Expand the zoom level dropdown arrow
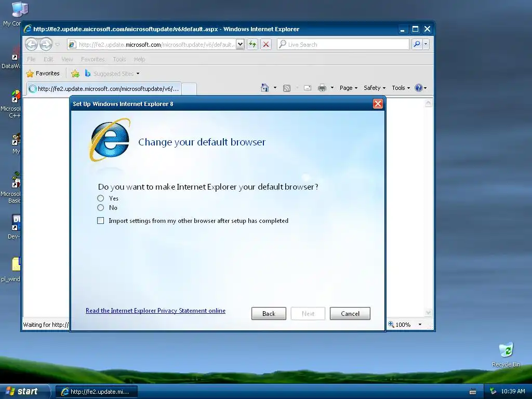This screenshot has height=399, width=532. point(420,324)
